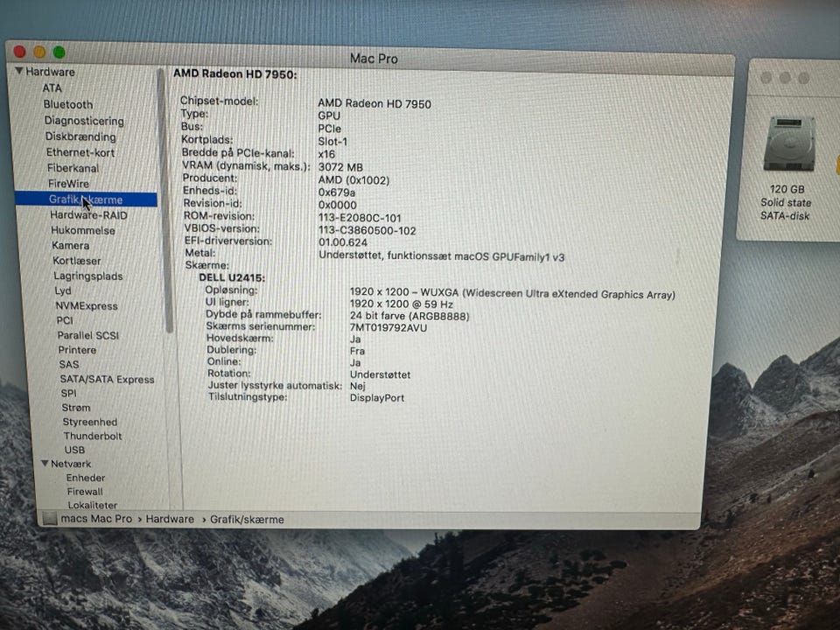Select the highlighted Grafik/skærme row
The height and width of the screenshot is (630, 840).
click(86, 199)
